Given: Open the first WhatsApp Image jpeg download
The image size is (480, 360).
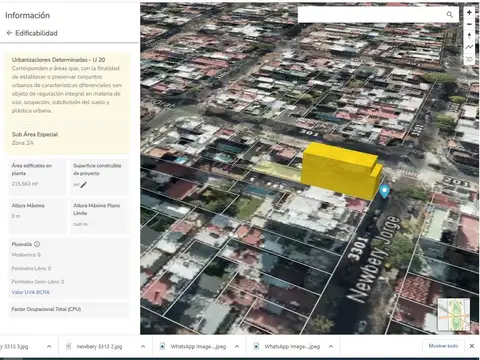Looking at the screenshot, I should click(198, 347).
